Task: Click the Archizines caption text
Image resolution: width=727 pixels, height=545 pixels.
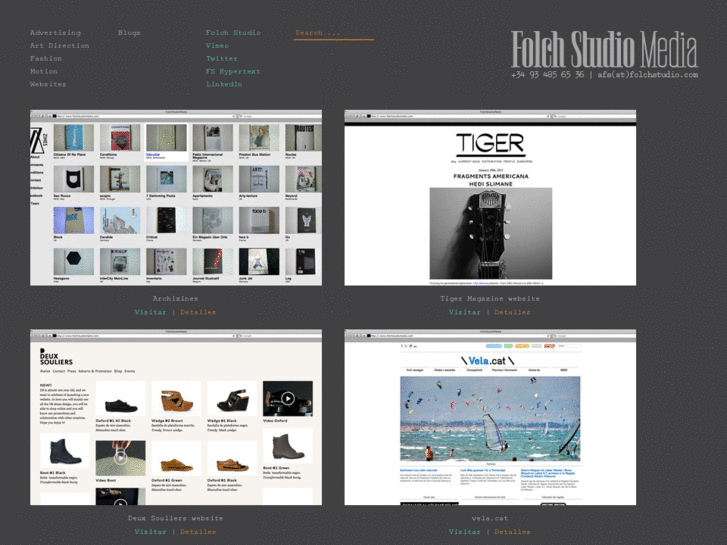Action: coord(175,298)
